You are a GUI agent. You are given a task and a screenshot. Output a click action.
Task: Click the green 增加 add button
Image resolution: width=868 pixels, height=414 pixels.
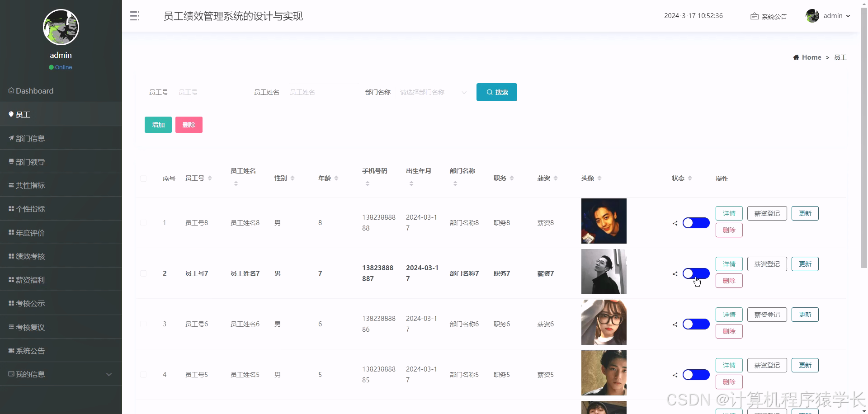pyautogui.click(x=158, y=125)
